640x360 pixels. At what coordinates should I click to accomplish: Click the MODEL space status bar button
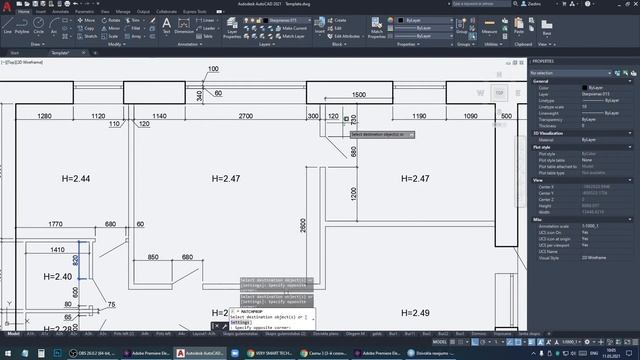coord(440,342)
